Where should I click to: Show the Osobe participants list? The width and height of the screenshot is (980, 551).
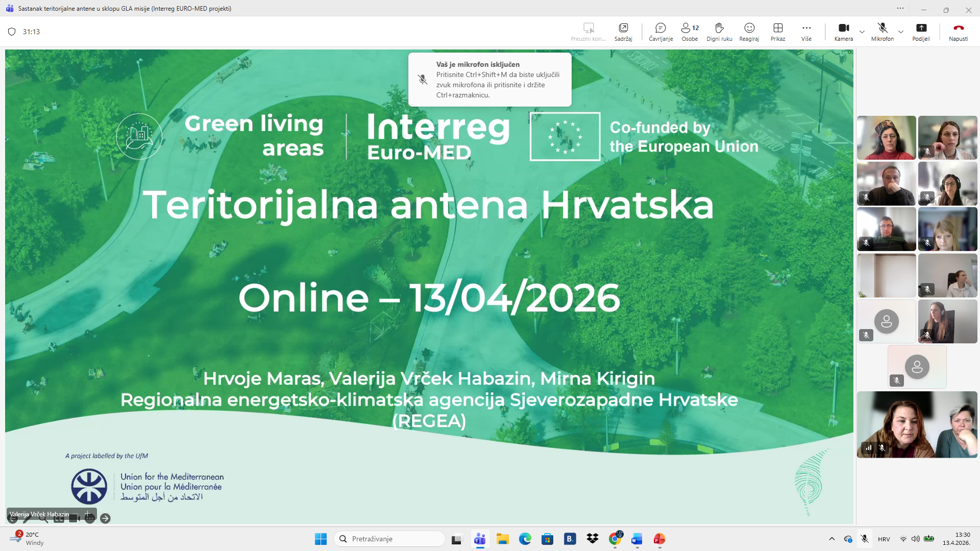(x=689, y=32)
